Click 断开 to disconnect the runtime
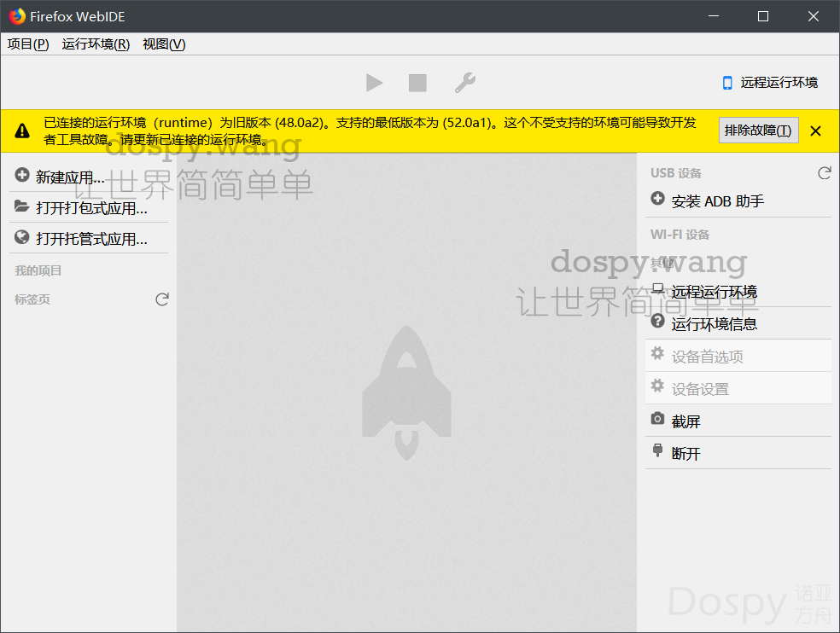This screenshot has height=633, width=840. coord(685,454)
